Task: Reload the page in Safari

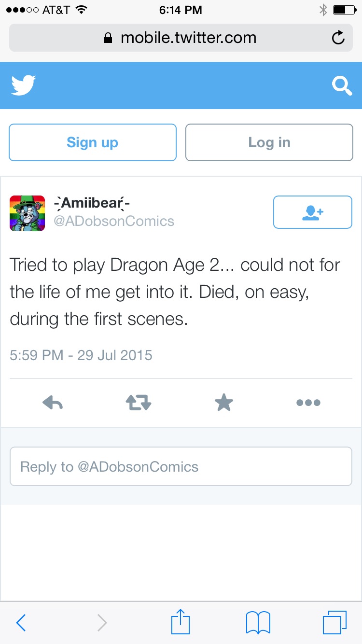Action: click(338, 38)
